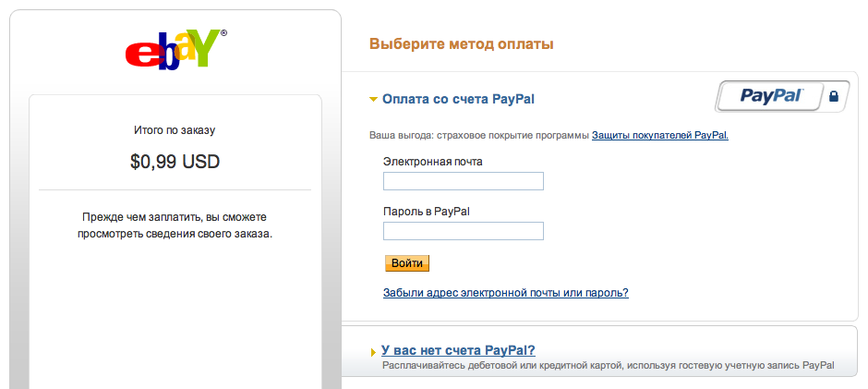Click the padlock security icon
This screenshot has height=389, width=868.
[834, 95]
